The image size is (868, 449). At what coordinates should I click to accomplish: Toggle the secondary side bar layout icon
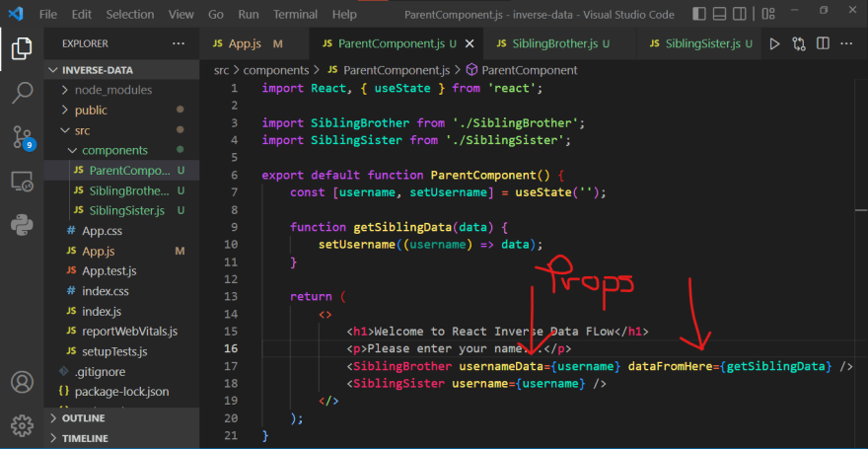click(x=739, y=14)
